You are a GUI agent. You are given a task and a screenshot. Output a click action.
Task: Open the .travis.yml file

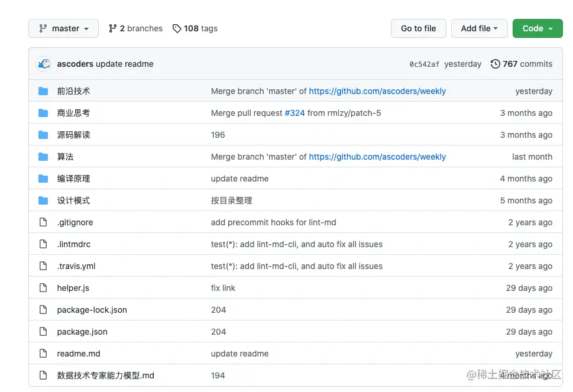click(76, 266)
